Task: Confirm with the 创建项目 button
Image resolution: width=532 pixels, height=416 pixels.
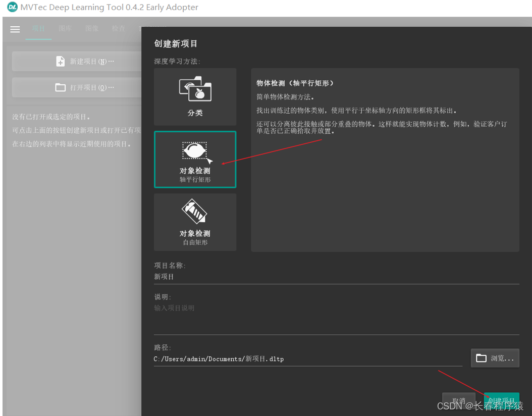Action: click(502, 401)
